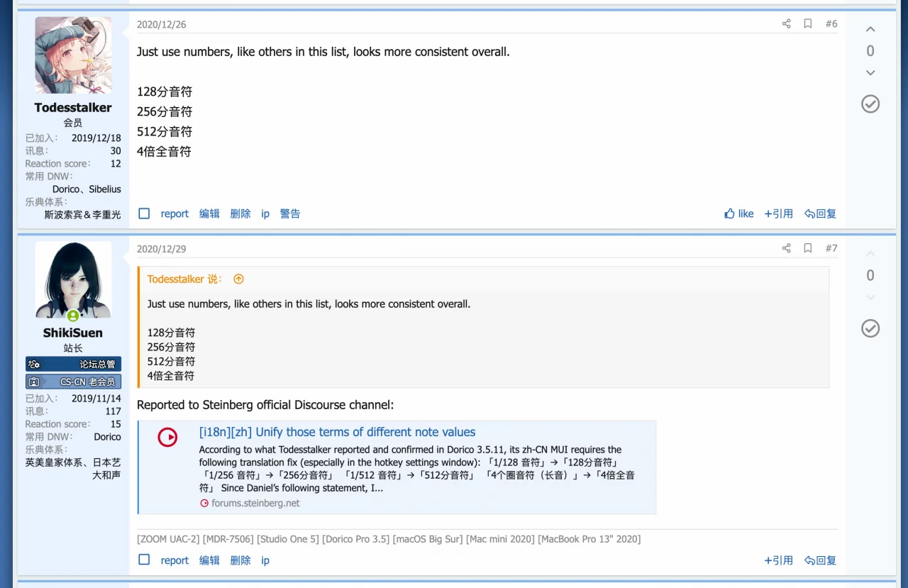Mark post #6 as solution checkmark

[x=870, y=104]
